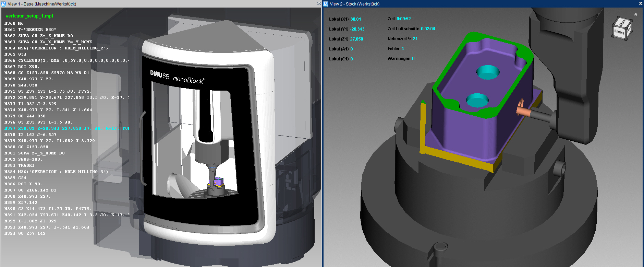The width and height of the screenshot is (644, 267).
Task: Click the Lokal (X1) coordinate value
Action: pyautogui.click(x=355, y=19)
